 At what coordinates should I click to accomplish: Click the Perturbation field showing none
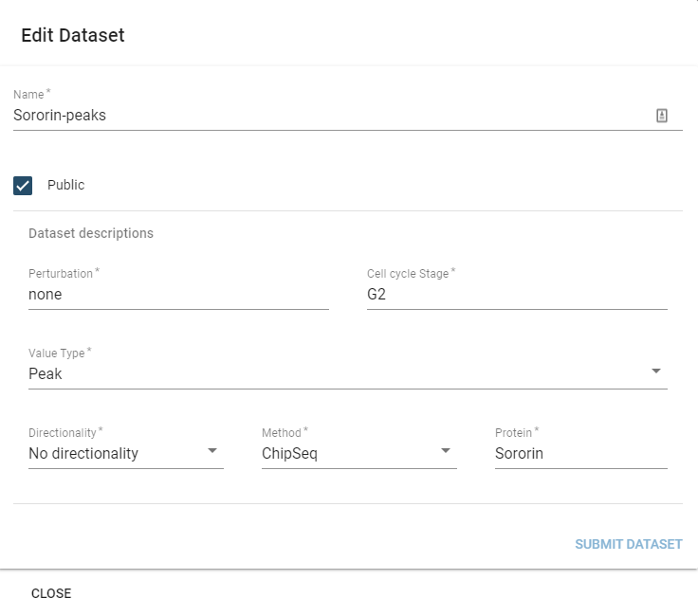[x=178, y=295]
